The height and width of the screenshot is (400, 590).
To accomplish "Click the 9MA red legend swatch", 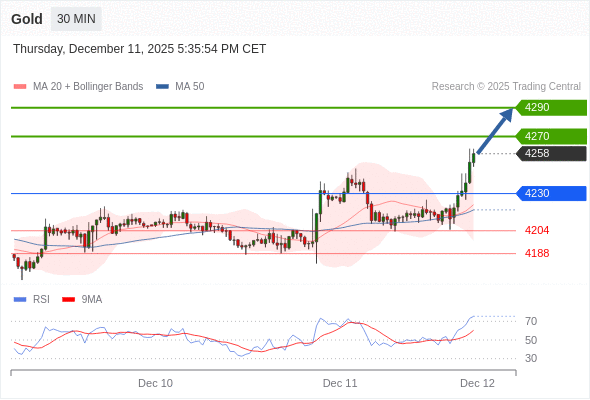I will [x=68, y=300].
